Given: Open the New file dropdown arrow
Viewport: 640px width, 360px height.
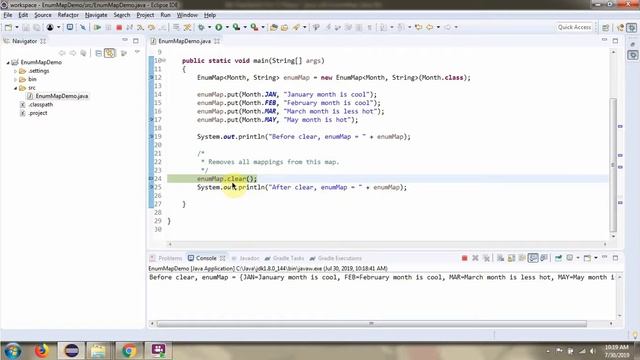Looking at the screenshot, I should pyautogui.click(x=17, y=27).
